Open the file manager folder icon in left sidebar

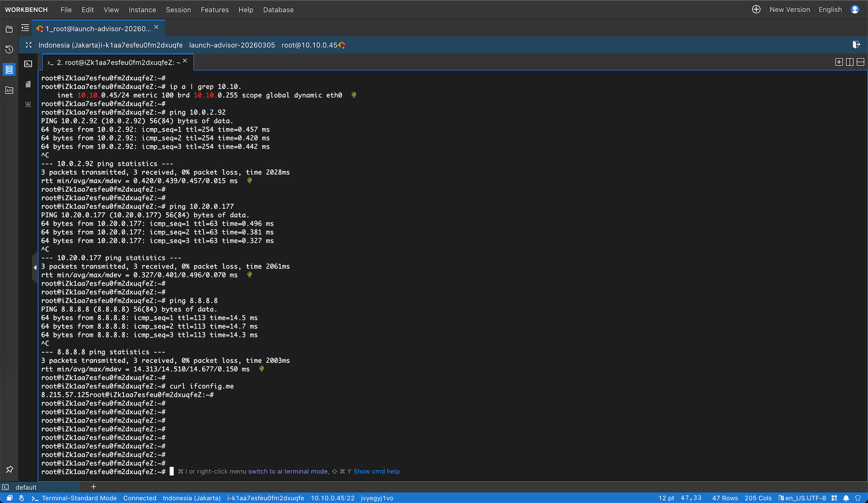[x=9, y=29]
